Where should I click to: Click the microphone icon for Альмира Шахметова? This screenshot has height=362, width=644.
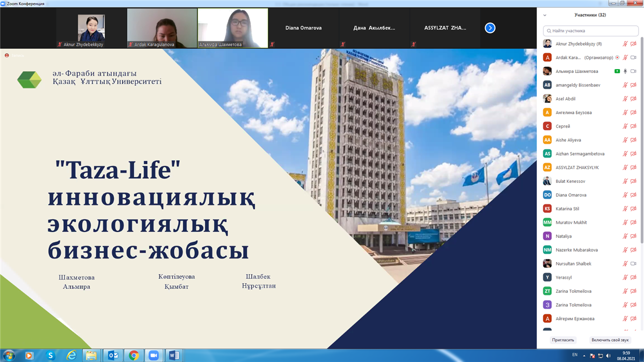[625, 71]
